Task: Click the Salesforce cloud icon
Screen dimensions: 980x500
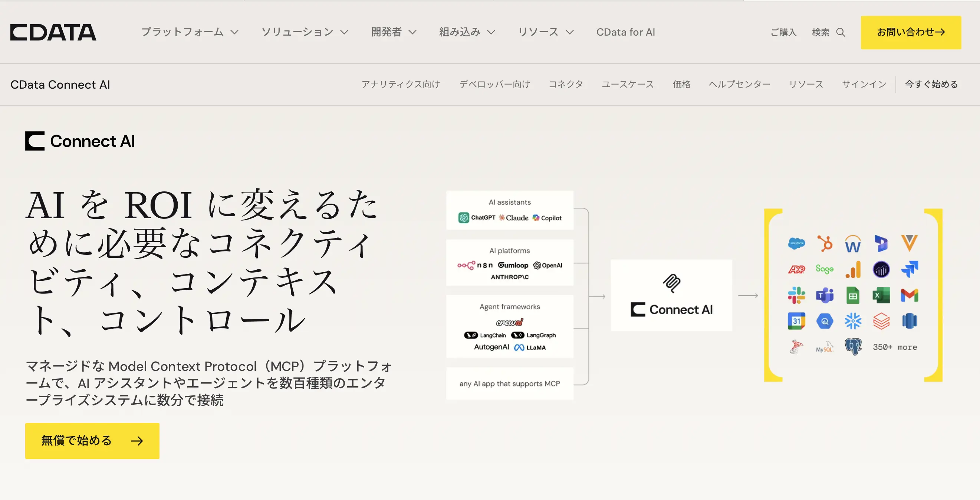Action: pyautogui.click(x=796, y=244)
